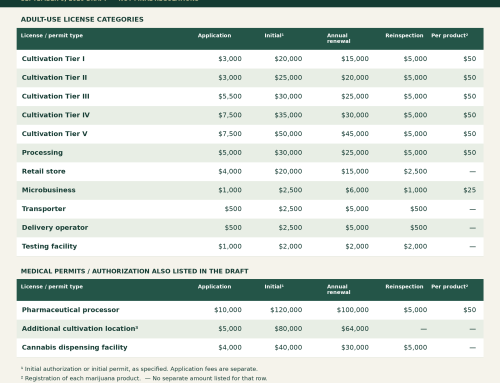The width and height of the screenshot is (500, 383).
Task: Click Processing application fee $5,000
Action: click(230, 153)
